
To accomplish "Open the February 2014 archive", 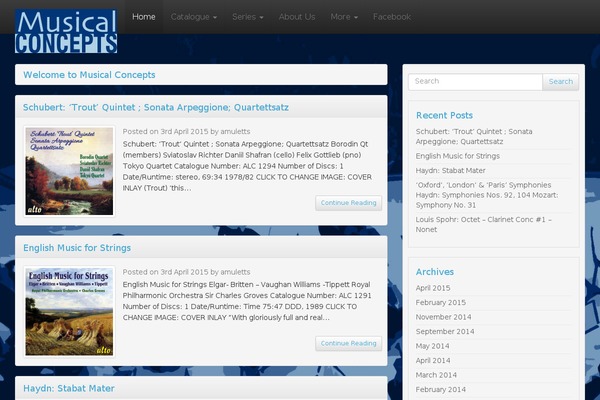I will [x=441, y=390].
